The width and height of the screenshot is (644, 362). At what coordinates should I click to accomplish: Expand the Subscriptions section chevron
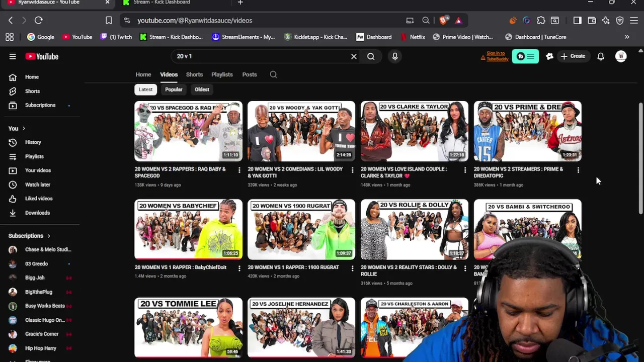point(49,236)
